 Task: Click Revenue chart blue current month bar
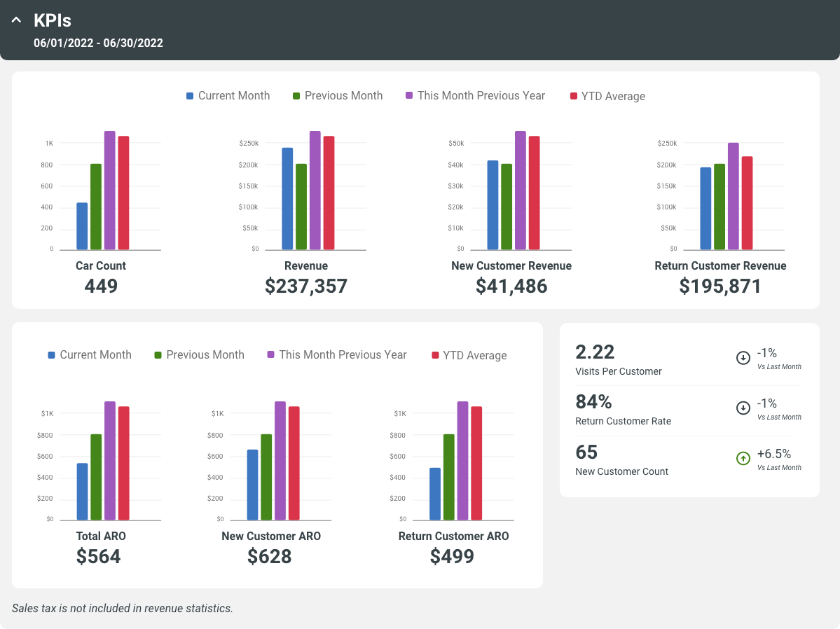(288, 199)
